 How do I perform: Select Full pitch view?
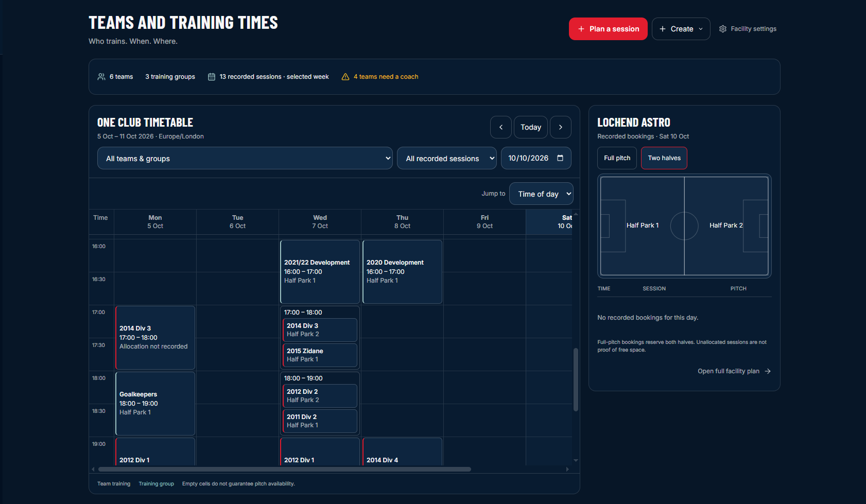click(617, 158)
